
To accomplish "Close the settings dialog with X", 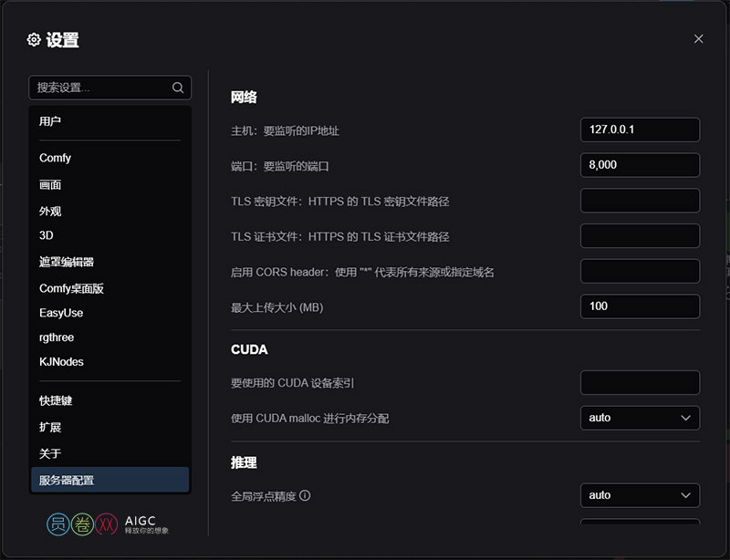I will coord(698,38).
